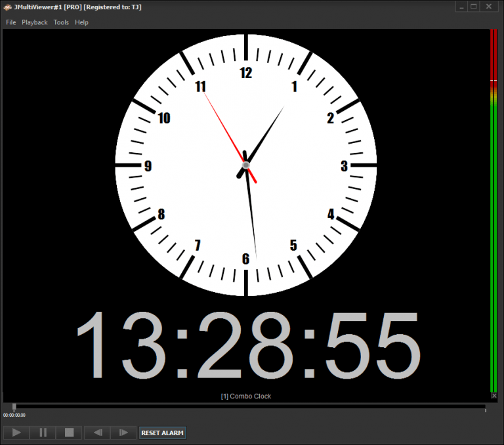This screenshot has width=504, height=445.
Task: Stop playback with the Stop button
Action: click(69, 433)
